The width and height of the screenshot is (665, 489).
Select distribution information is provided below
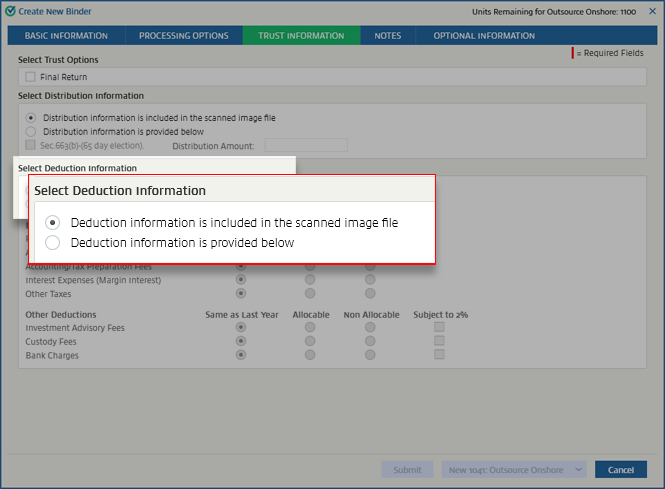coord(31,131)
